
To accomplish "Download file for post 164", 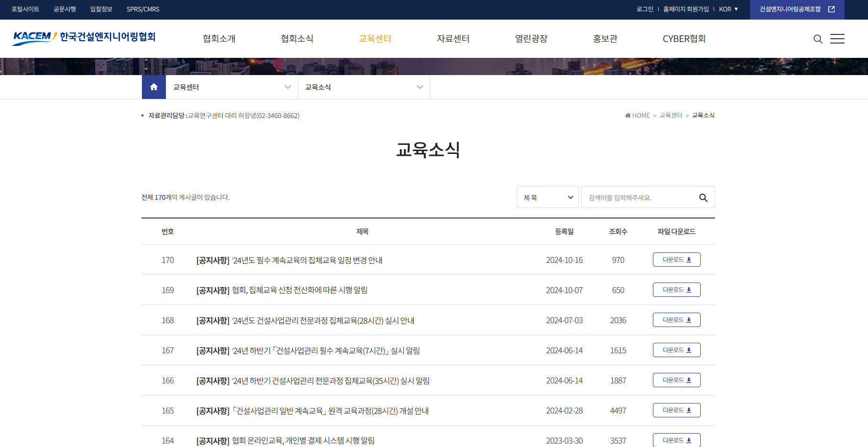I will point(677,440).
